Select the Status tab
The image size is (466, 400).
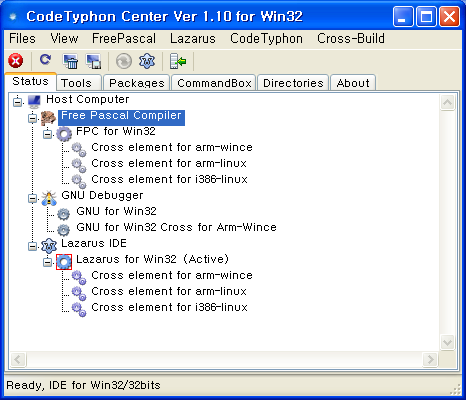coord(30,81)
